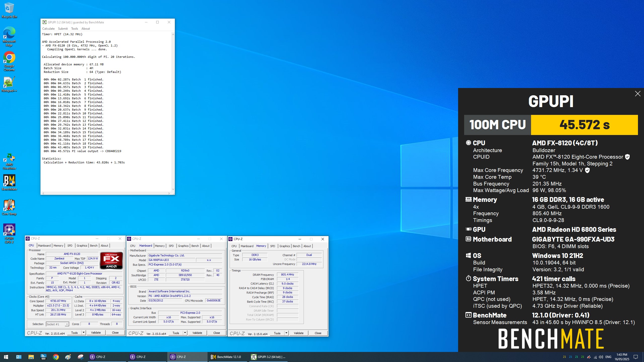
Task: Click Validate in CPU-Z processor window
Action: tap(96, 333)
